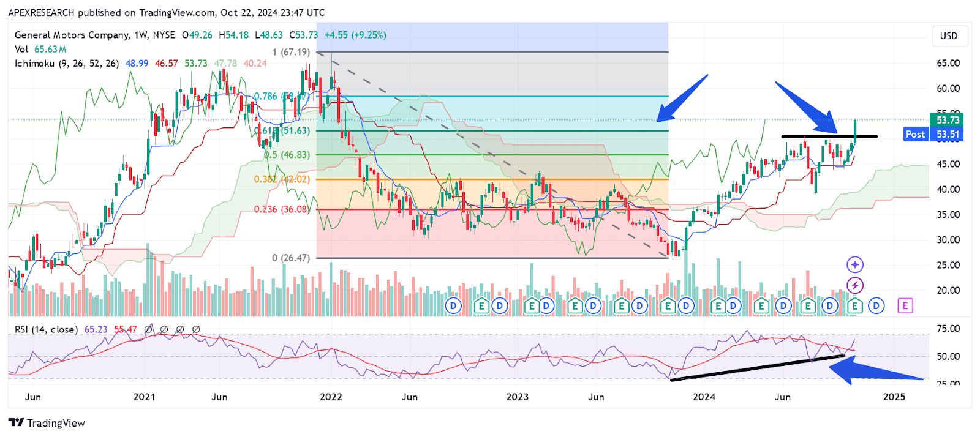The width and height of the screenshot is (980, 437).
Task: Click the low value L48.63
Action: click(269, 35)
